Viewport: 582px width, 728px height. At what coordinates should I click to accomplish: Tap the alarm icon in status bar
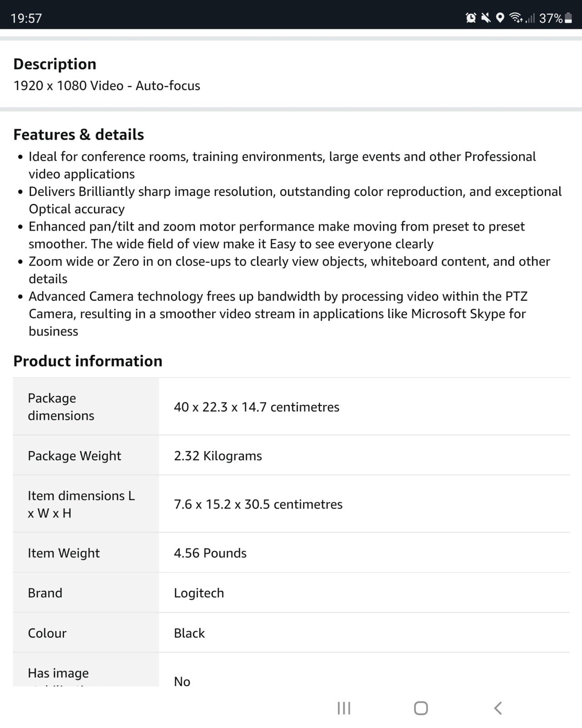pyautogui.click(x=471, y=18)
